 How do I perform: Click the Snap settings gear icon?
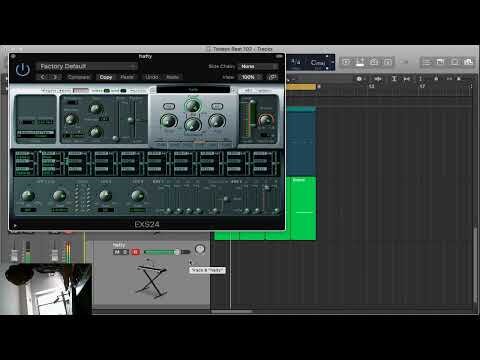pyautogui.click(x=359, y=79)
